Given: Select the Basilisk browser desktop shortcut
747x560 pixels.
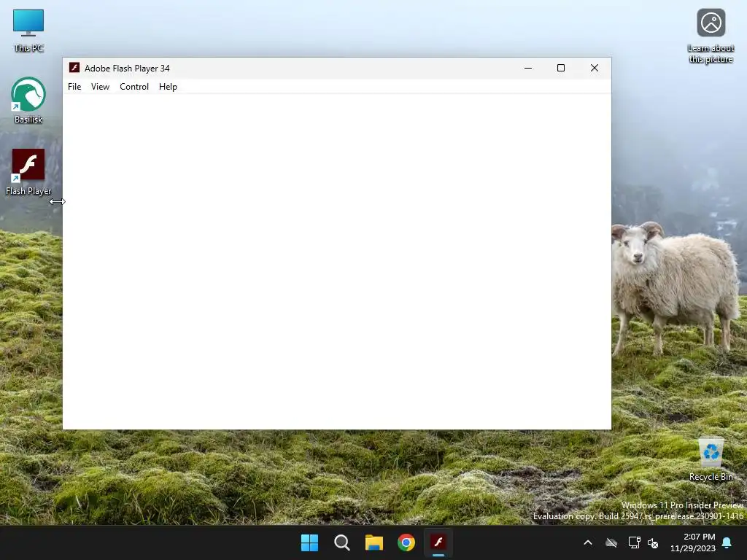Looking at the screenshot, I should (28, 101).
